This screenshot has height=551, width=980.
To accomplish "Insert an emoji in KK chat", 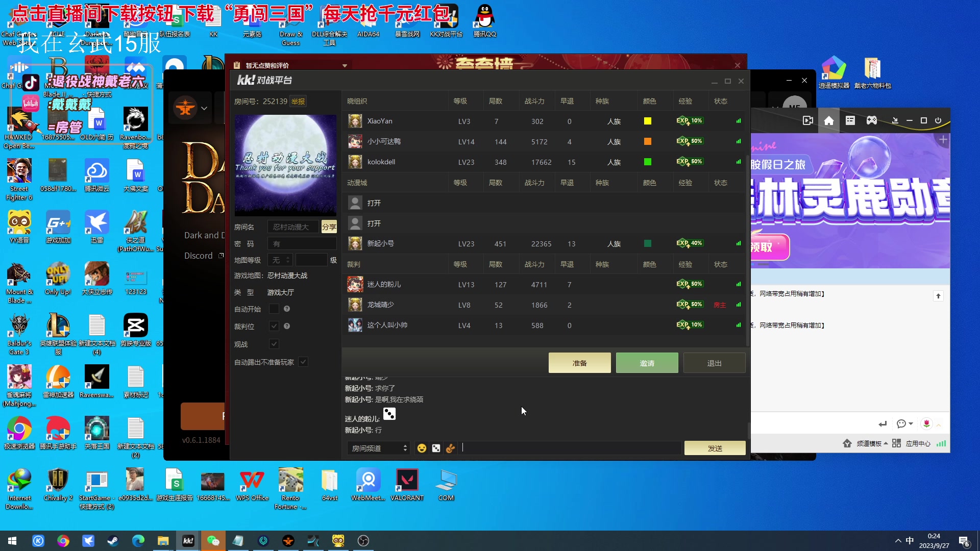I will pyautogui.click(x=422, y=448).
